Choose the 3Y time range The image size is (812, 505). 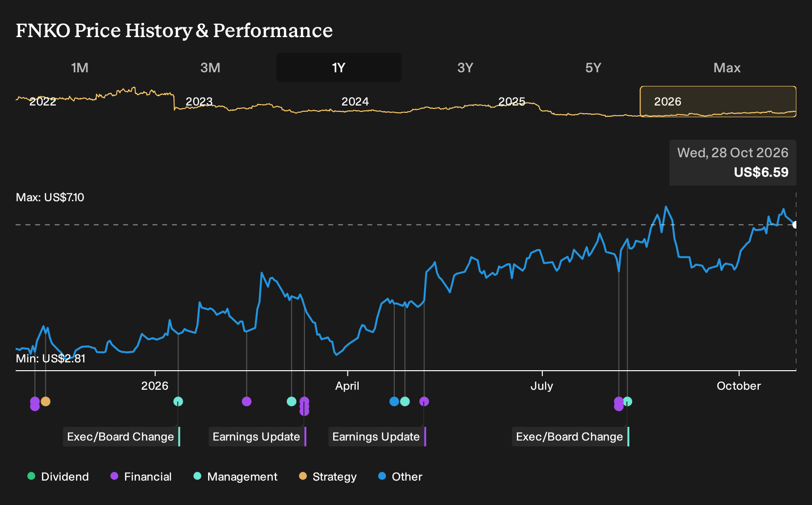465,68
